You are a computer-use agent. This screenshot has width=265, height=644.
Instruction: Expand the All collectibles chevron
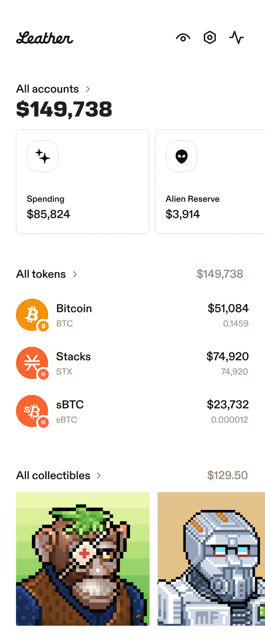tap(99, 476)
